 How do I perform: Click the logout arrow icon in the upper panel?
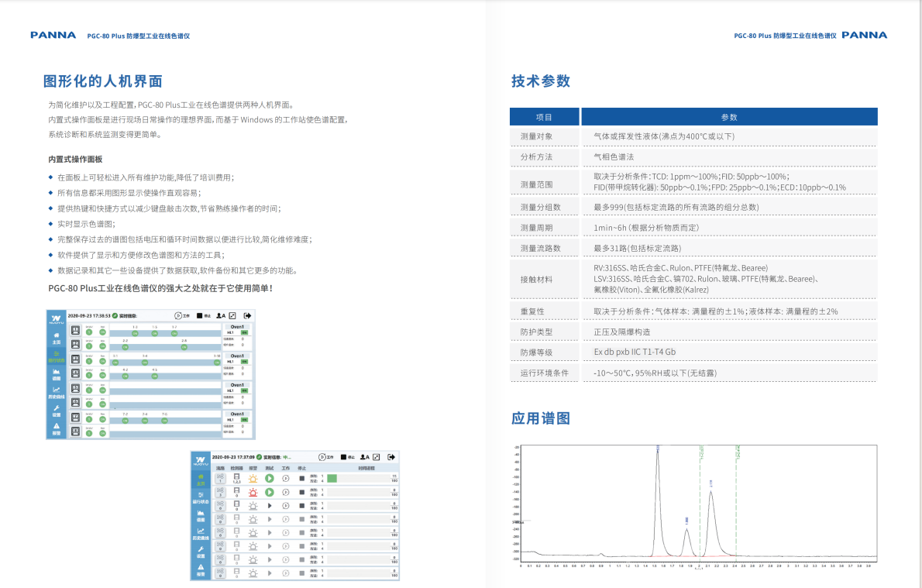[248, 316]
